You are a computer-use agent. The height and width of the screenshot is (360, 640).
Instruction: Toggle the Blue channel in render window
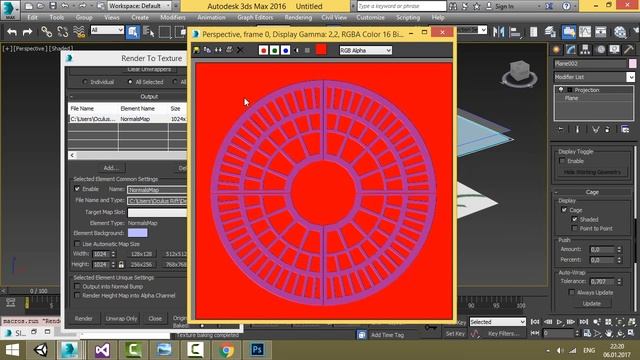click(x=285, y=50)
